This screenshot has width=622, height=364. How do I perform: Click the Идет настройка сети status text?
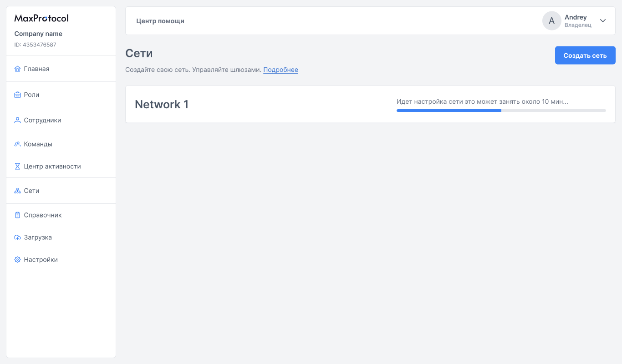point(482,101)
